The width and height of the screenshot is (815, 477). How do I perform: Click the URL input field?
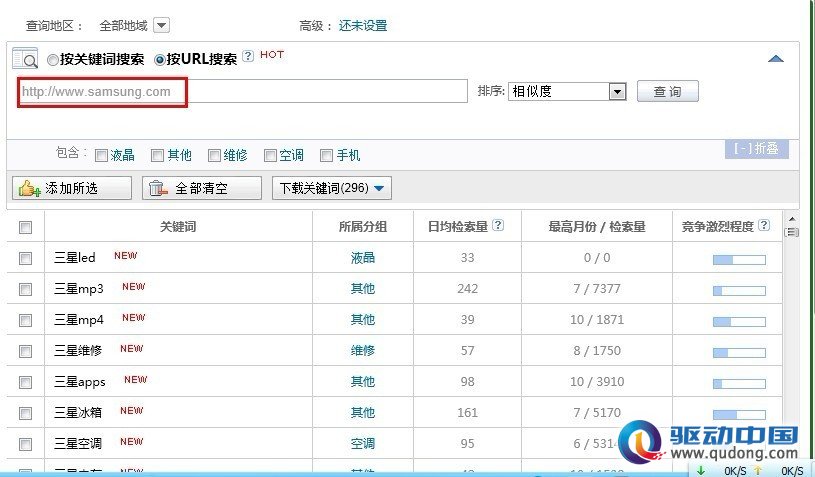tap(242, 91)
